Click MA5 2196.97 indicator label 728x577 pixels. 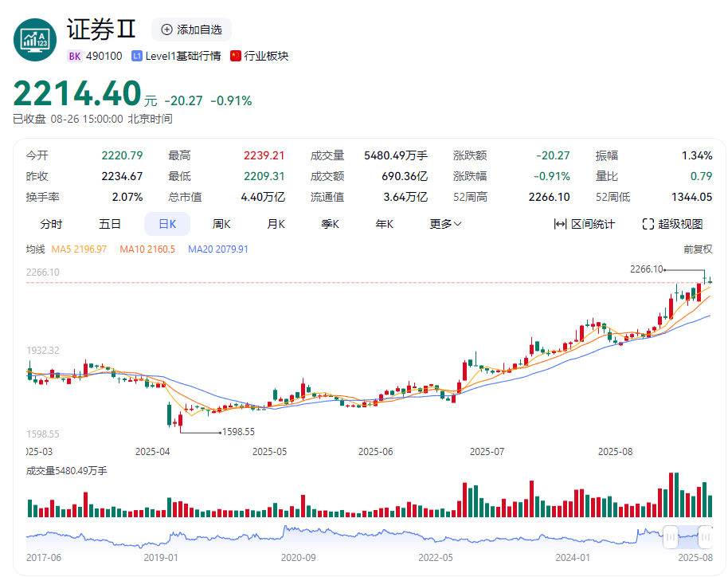(79, 249)
